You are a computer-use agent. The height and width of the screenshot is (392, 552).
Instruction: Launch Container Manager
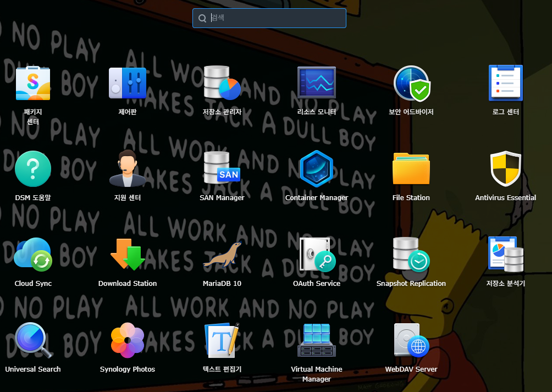point(317,169)
